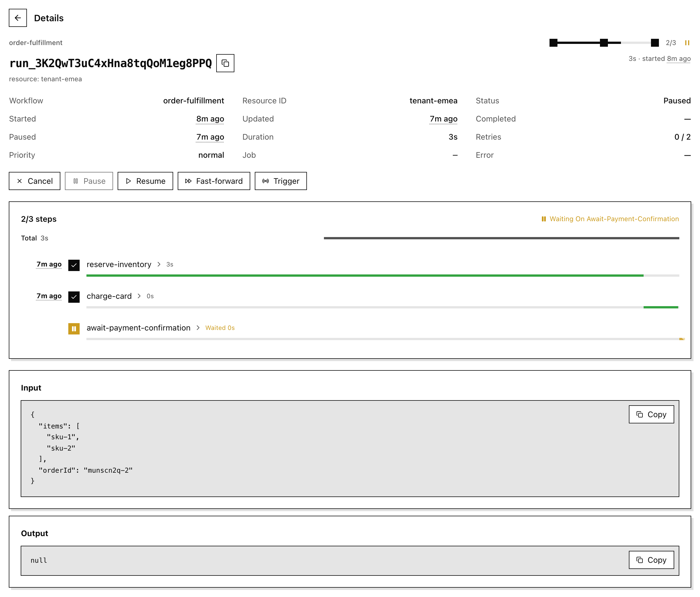Screen dimensions: 700x597
Task: Resume the paused run
Action: (145, 181)
